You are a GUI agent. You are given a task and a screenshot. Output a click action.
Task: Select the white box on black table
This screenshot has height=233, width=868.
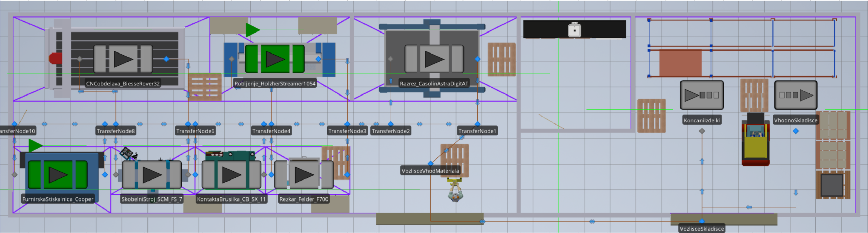(574, 29)
